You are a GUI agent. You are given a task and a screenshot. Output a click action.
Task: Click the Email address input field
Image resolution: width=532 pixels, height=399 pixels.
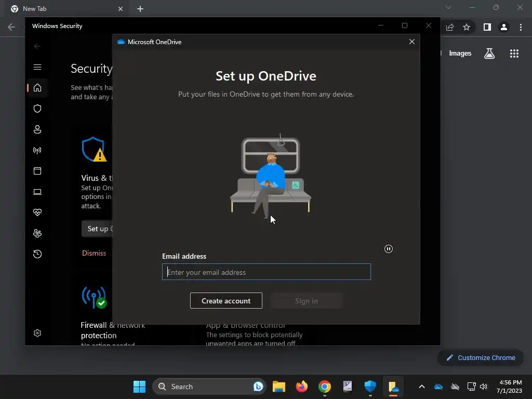tap(267, 272)
